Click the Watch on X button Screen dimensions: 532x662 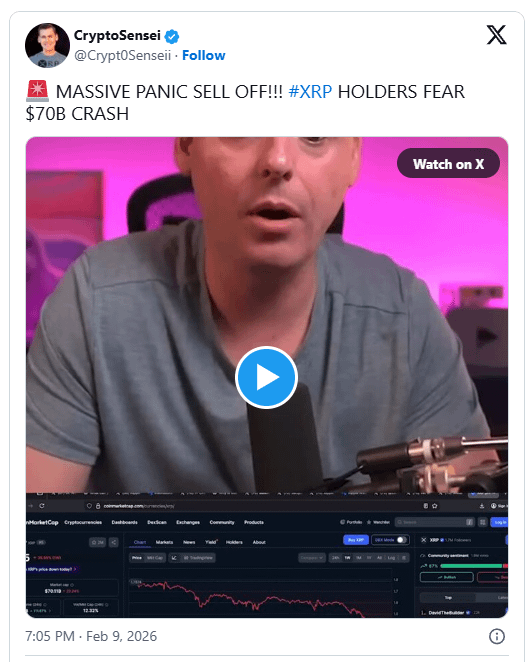coord(448,163)
